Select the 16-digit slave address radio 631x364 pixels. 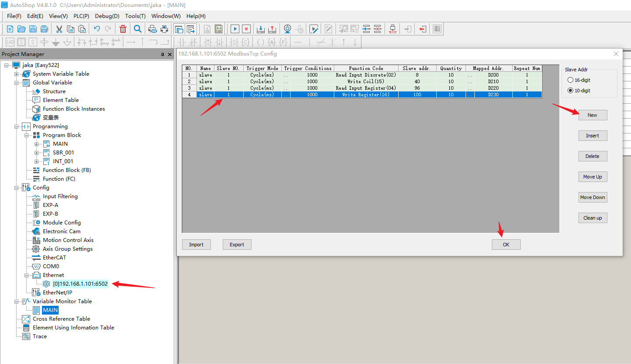coord(570,80)
